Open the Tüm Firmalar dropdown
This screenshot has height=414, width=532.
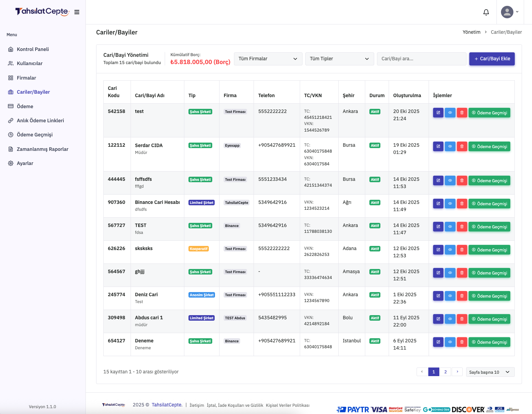268,59
